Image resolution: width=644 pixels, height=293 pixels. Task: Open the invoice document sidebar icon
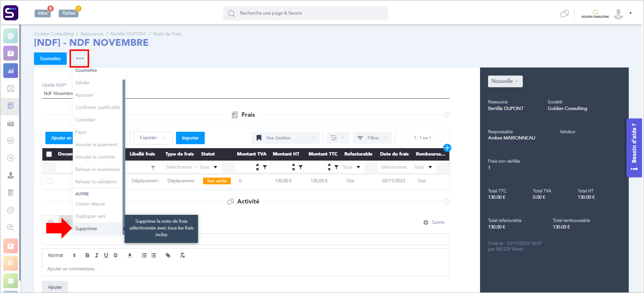pyautogui.click(x=11, y=193)
